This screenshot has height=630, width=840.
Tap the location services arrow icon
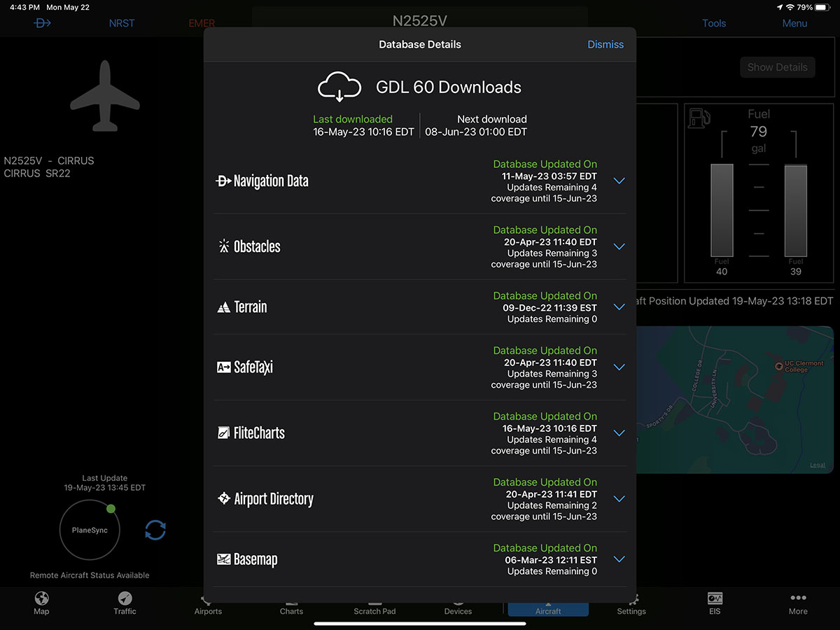pos(780,7)
